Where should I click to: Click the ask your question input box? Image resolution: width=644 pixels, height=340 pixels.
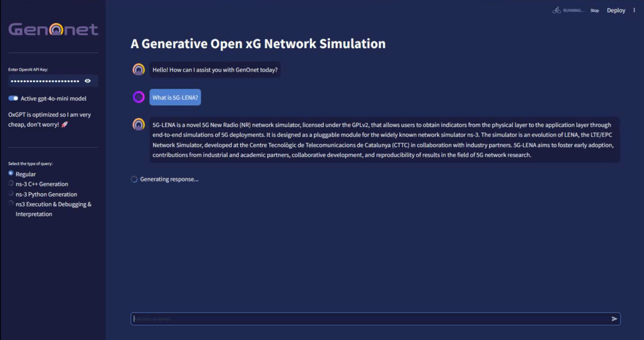pos(368,319)
